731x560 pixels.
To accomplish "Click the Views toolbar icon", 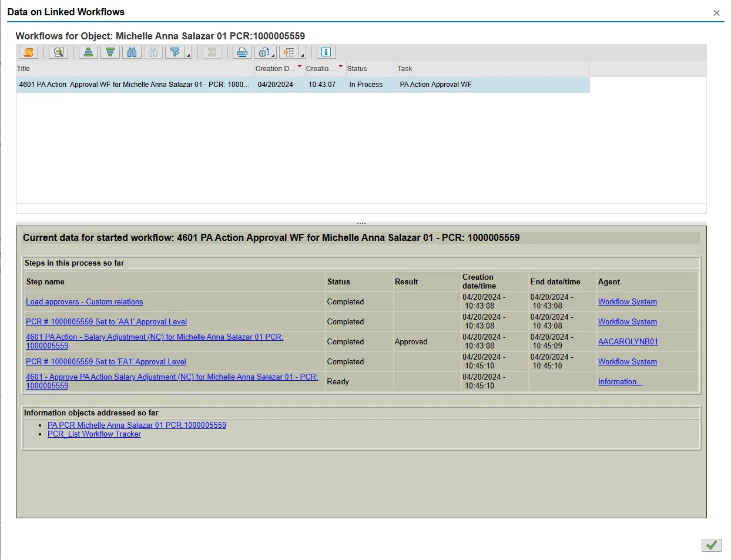I will (x=264, y=52).
